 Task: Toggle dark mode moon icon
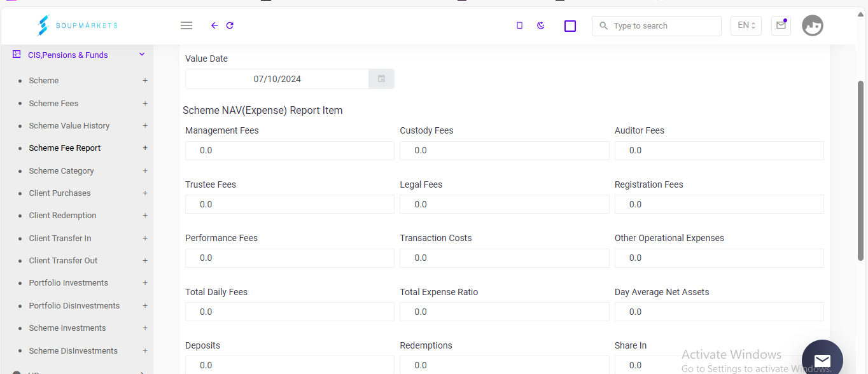541,25
